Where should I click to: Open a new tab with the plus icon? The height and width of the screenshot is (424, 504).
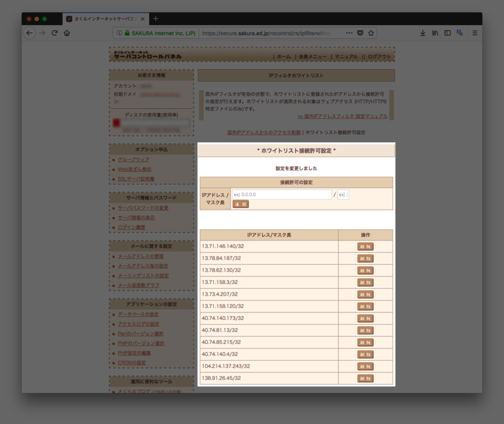point(155,18)
